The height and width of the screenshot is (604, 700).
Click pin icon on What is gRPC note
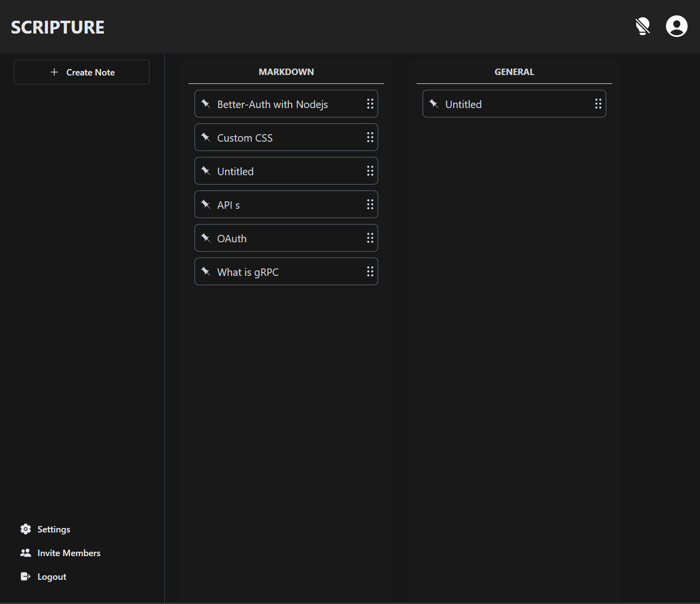[x=206, y=271]
